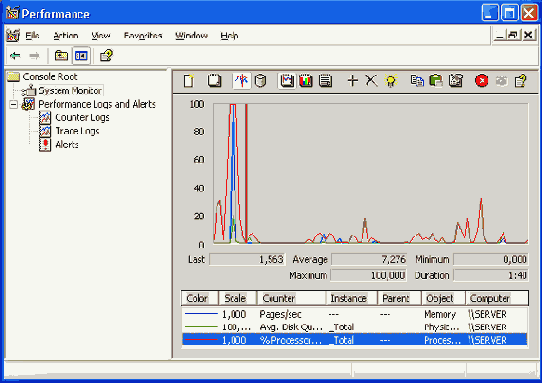Click the blue color line for Pages/sec
The width and height of the screenshot is (542, 383).
(x=200, y=314)
